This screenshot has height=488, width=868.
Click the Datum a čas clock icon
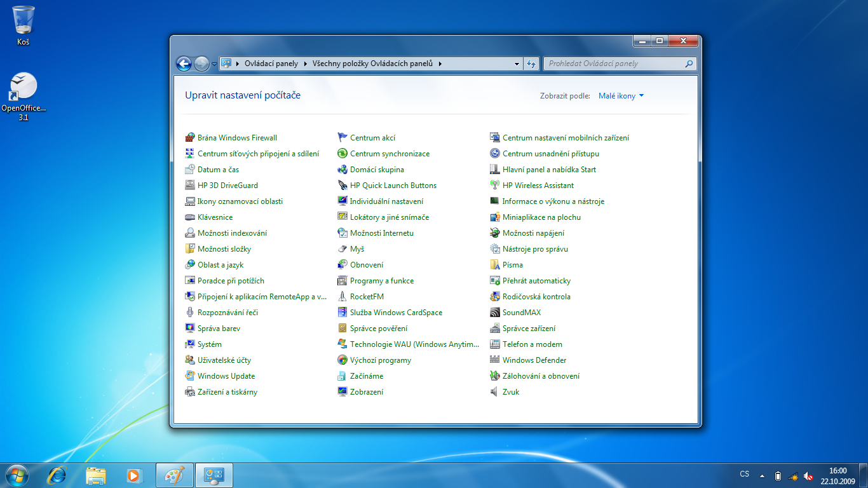tap(190, 170)
